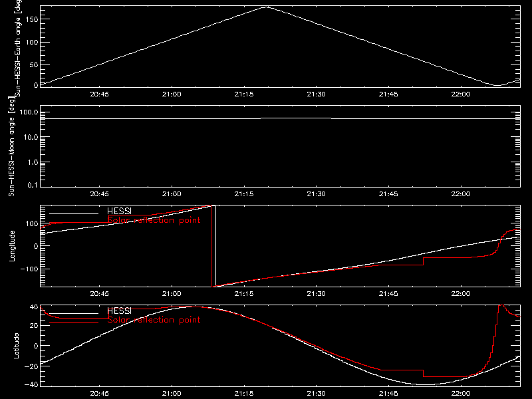Select the 0.1 tick label on Moon angle plot
Image resolution: width=532 pixels, height=399 pixels.
(x=33, y=185)
